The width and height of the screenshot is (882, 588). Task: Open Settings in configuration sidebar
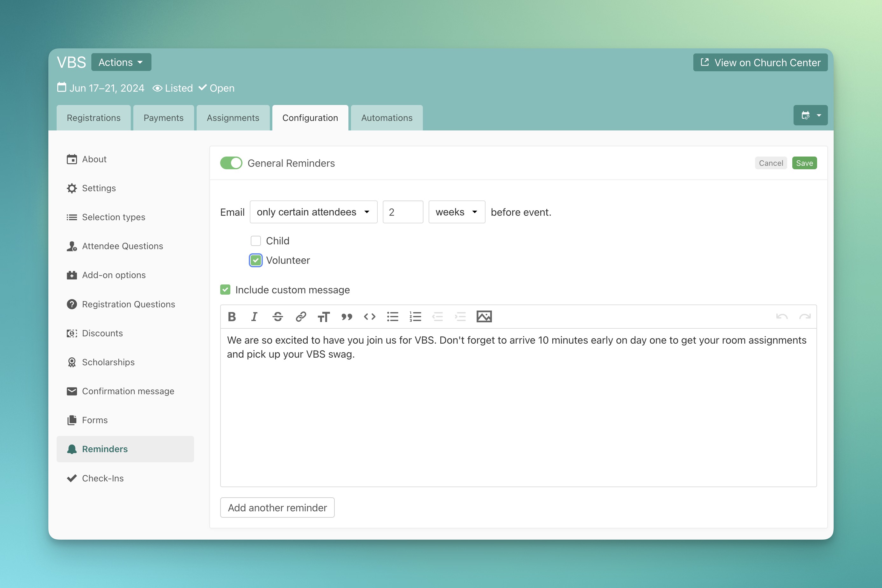[125, 188]
